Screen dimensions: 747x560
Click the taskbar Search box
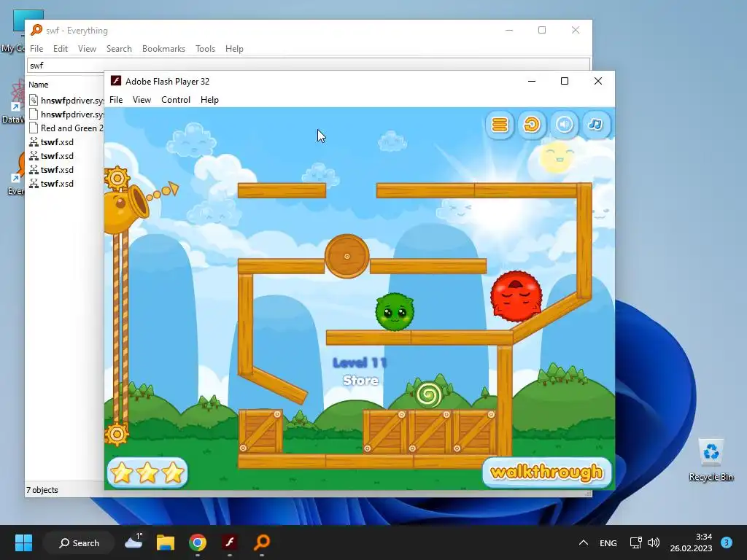(x=79, y=542)
